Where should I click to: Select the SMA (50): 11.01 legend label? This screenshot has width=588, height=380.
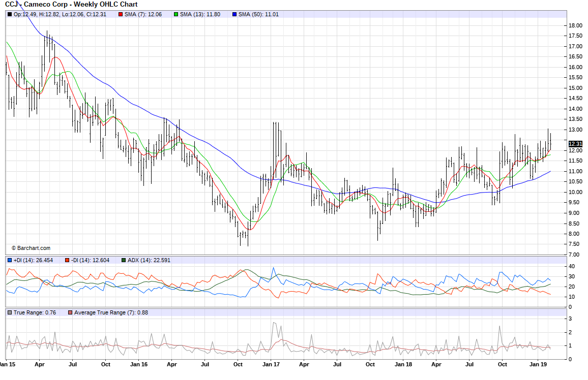258,14
